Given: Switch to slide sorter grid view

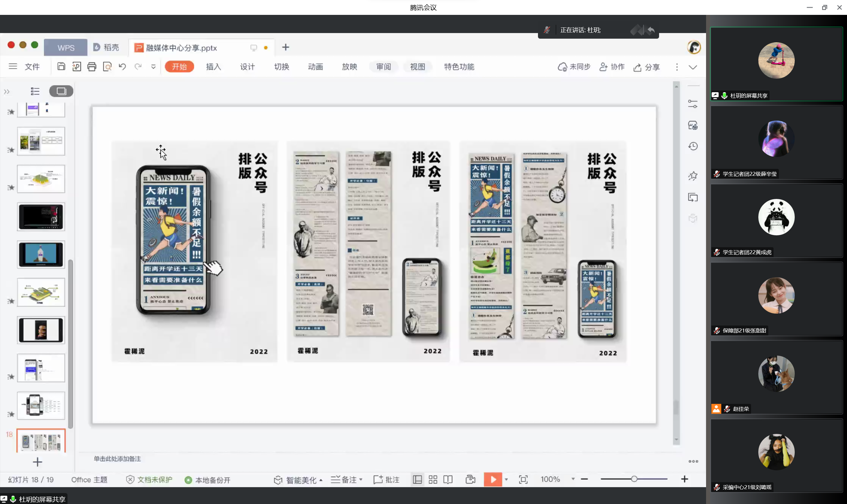Looking at the screenshot, I should pyautogui.click(x=433, y=480).
